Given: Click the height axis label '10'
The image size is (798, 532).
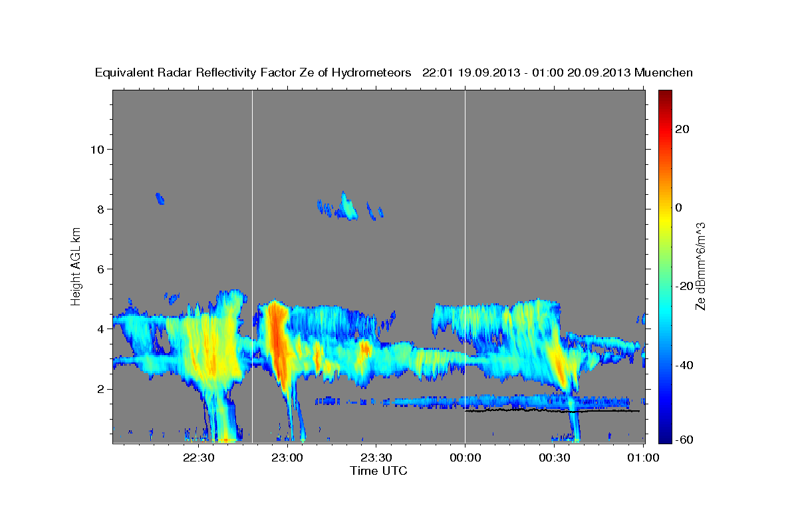Looking at the screenshot, I should point(97,149).
